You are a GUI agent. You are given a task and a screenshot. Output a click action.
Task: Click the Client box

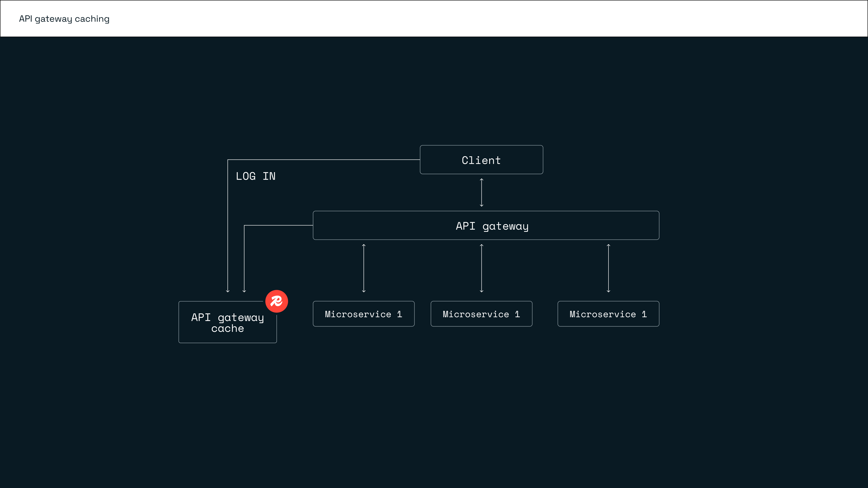tap(481, 160)
